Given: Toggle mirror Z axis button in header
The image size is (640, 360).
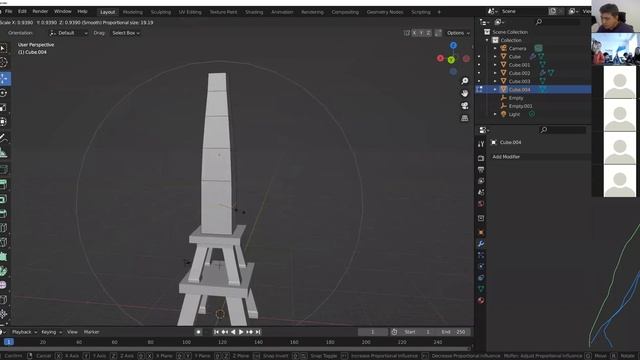Looking at the screenshot, I should [x=428, y=33].
